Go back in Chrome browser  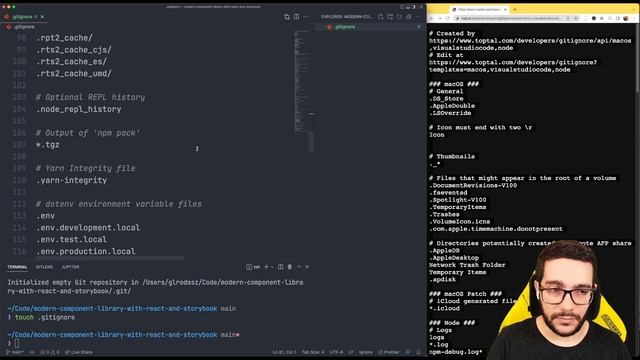coord(431,18)
